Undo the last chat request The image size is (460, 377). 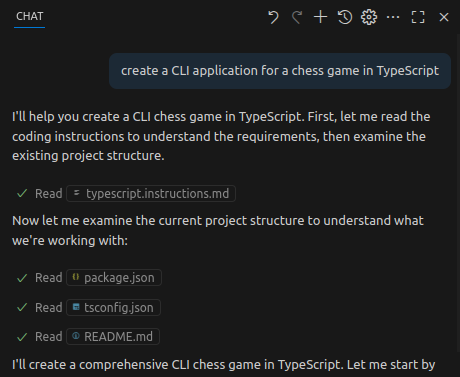[x=273, y=17]
